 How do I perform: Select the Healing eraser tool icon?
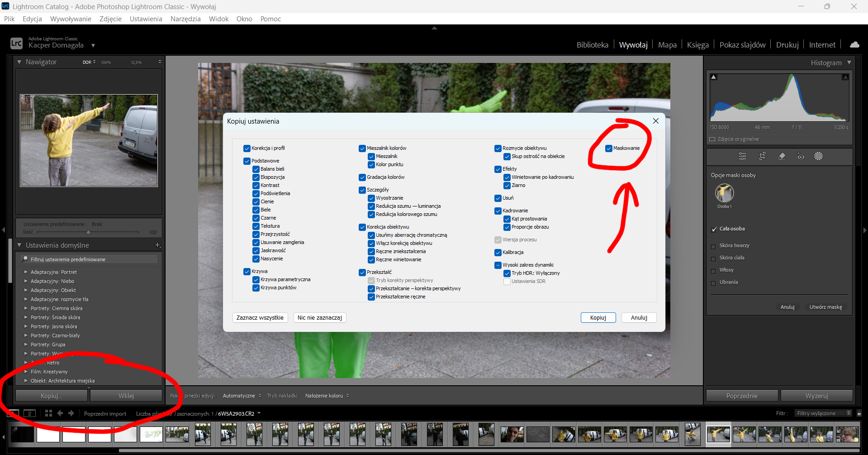[x=782, y=156]
